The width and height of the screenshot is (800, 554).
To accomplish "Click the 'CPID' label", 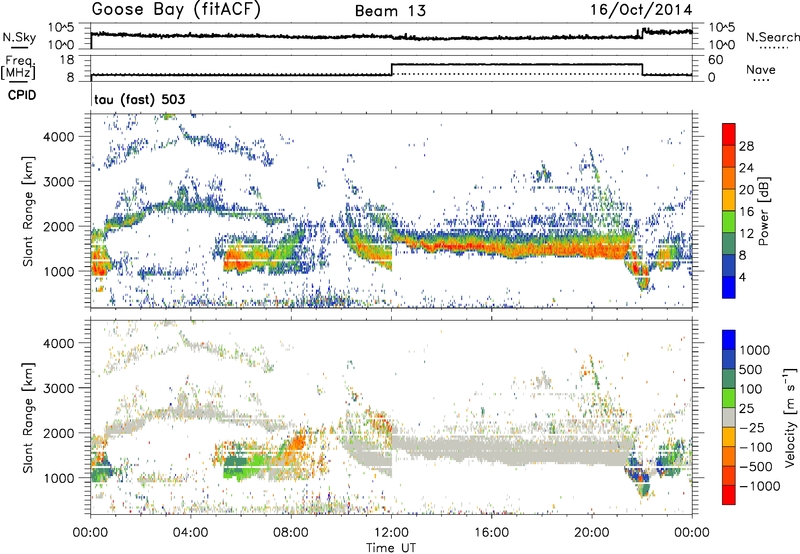I will pyautogui.click(x=22, y=95).
